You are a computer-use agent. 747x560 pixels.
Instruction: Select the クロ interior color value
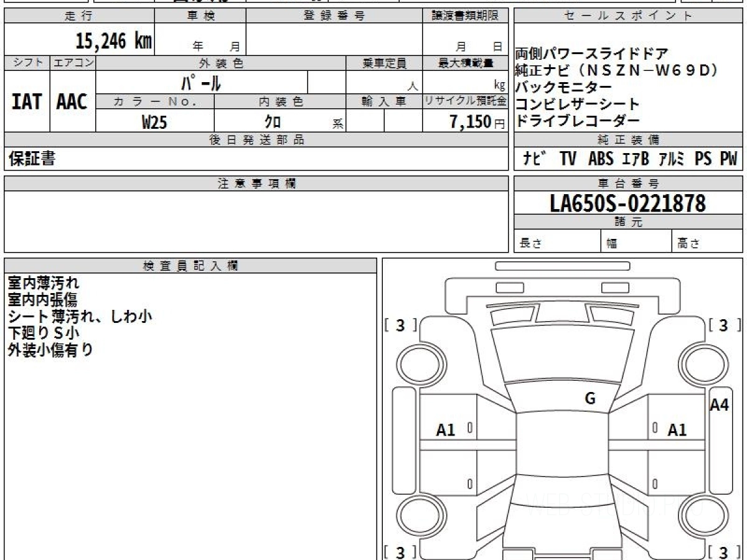pos(273,122)
